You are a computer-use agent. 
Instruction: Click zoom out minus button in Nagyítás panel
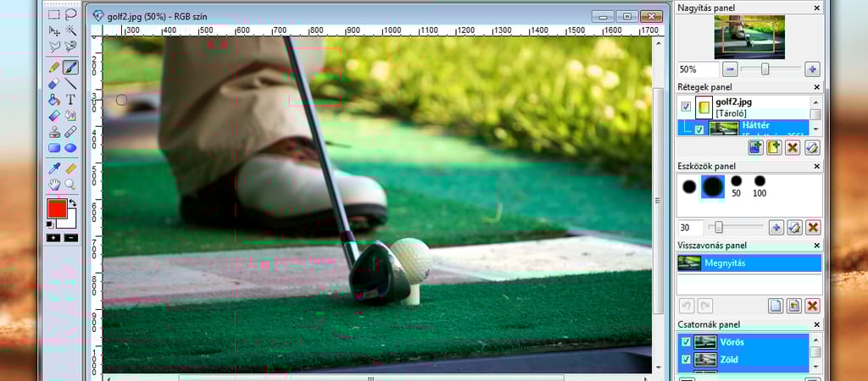730,69
